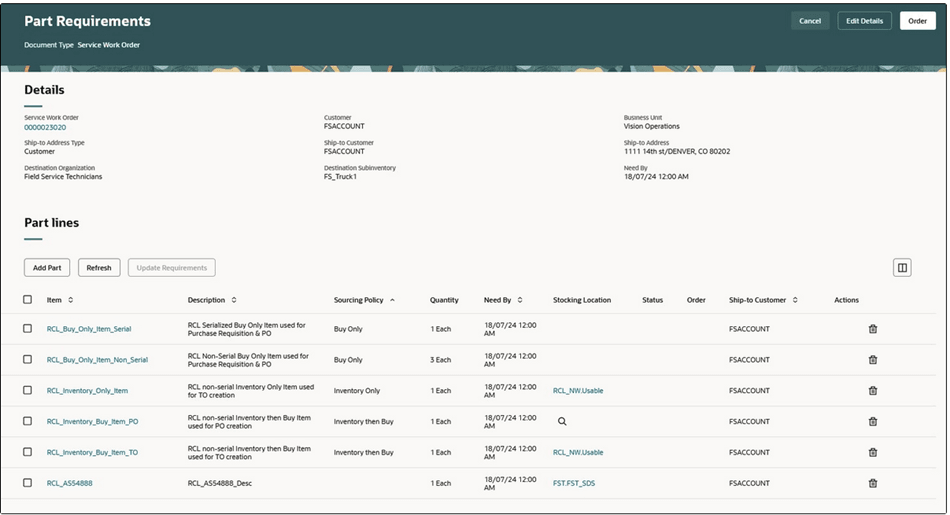
Task: Click the Actions column header
Action: tap(846, 300)
